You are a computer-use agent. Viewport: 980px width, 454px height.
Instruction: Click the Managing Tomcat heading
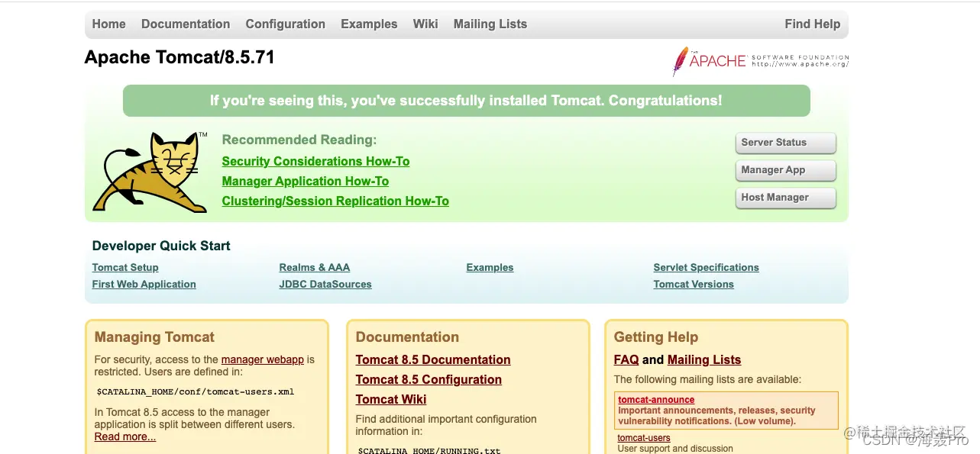tap(154, 337)
